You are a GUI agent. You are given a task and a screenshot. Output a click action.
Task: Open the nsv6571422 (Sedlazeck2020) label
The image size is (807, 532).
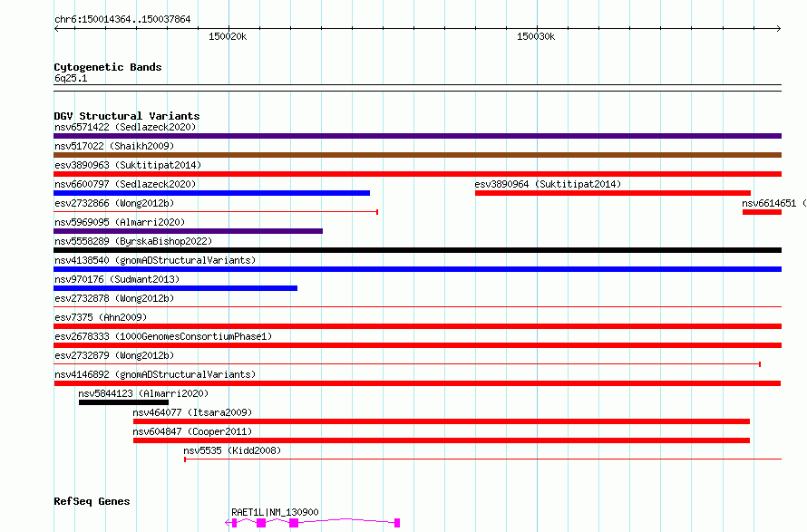tap(125, 127)
